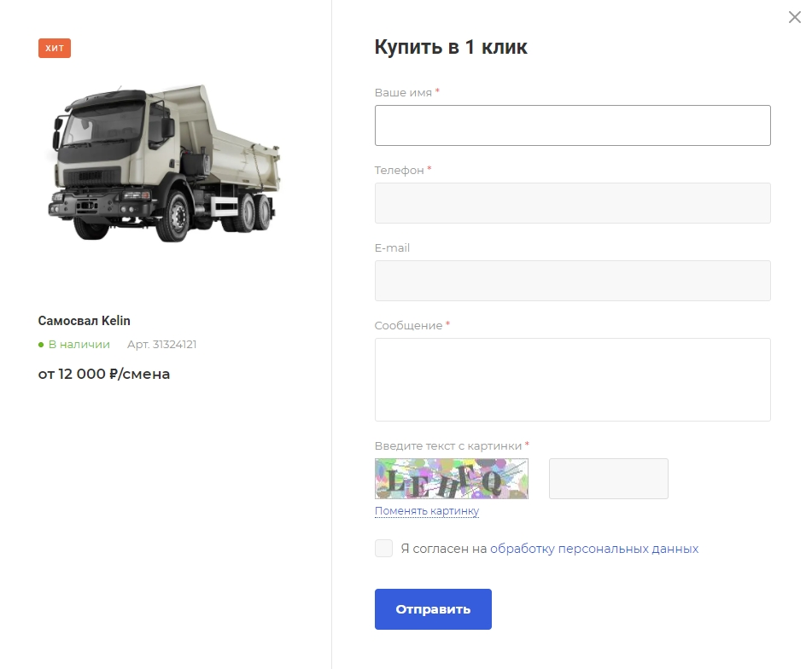Viewport: 812px width, 669px height.
Task: Open 'обработку персональных данных' link
Action: (594, 549)
